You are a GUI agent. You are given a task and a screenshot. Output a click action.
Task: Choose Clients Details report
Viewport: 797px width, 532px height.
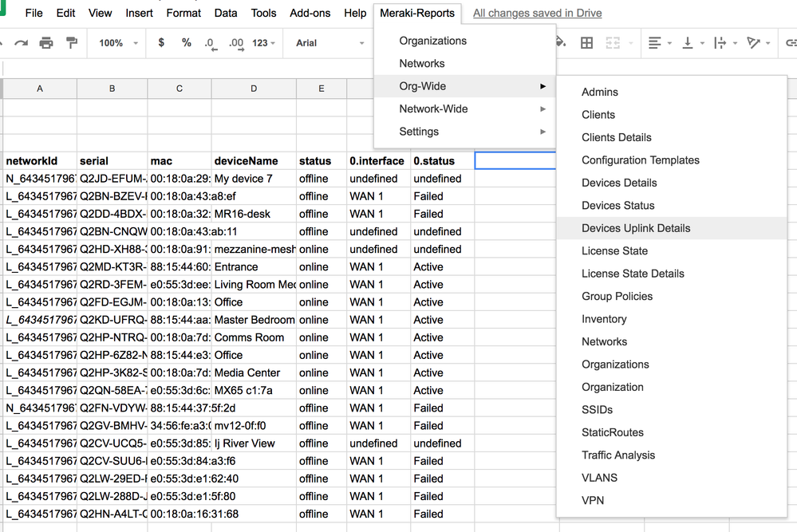672,137
